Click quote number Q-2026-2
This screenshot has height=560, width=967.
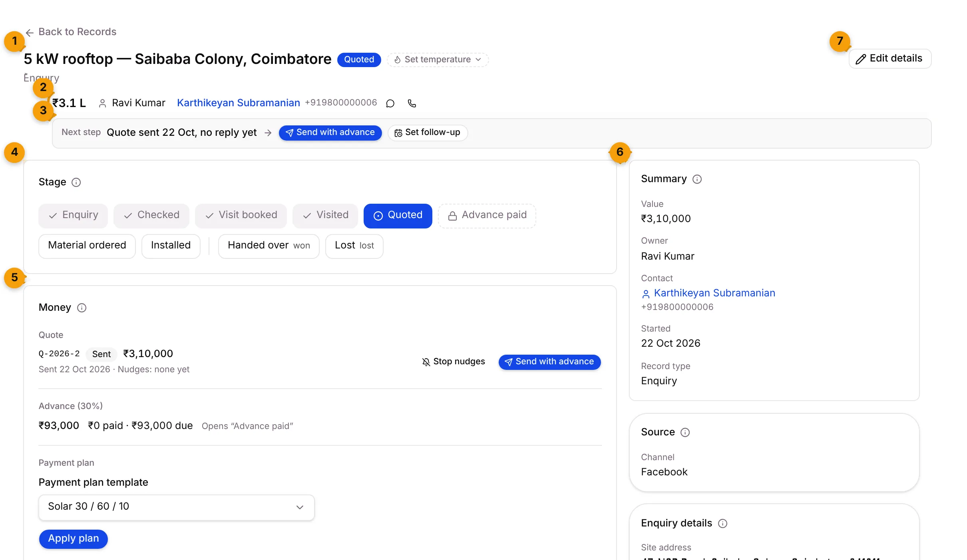coord(59,354)
